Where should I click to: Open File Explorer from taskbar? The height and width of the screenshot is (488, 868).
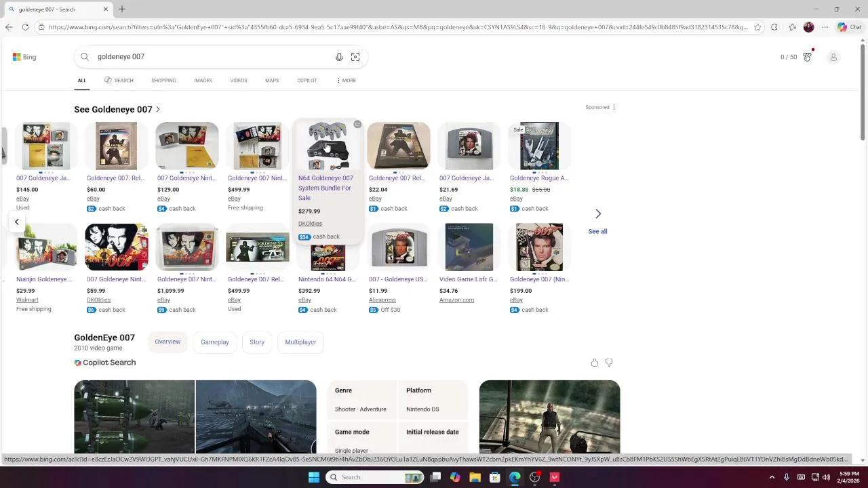pos(475,477)
